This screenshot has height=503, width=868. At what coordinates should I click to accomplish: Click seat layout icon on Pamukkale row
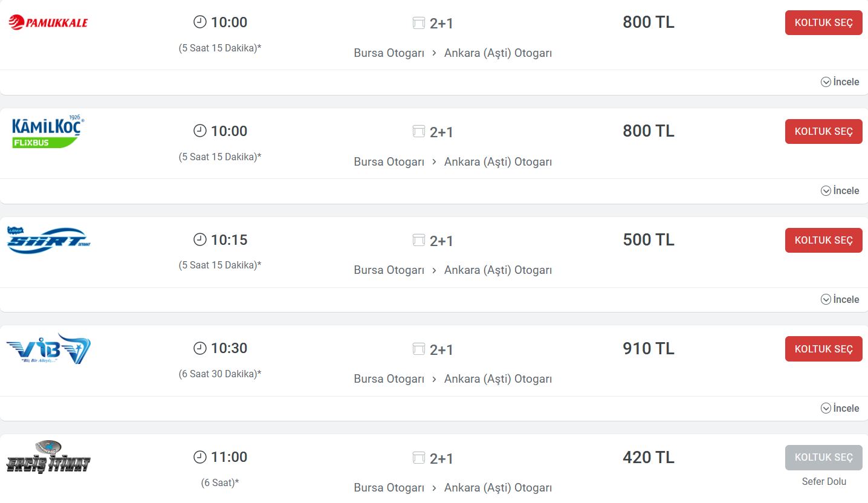pyautogui.click(x=419, y=24)
